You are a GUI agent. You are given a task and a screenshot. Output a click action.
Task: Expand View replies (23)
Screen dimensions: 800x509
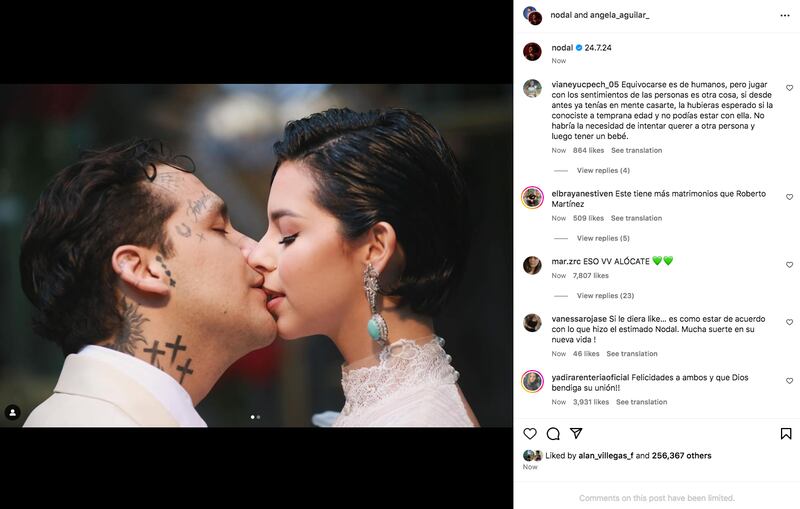(x=605, y=296)
